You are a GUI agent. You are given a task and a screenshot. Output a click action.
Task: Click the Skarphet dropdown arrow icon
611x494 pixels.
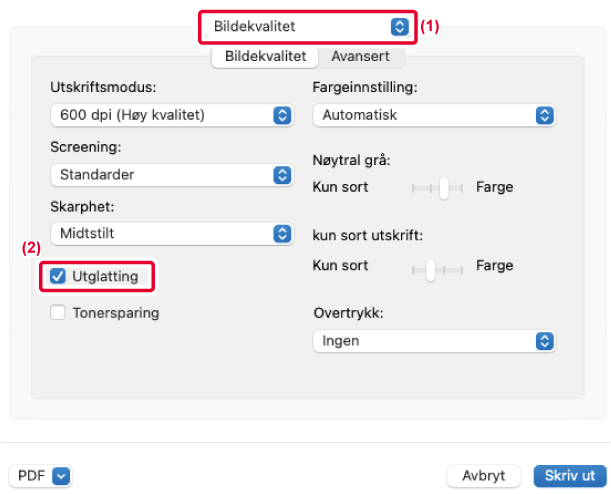pyautogui.click(x=282, y=234)
